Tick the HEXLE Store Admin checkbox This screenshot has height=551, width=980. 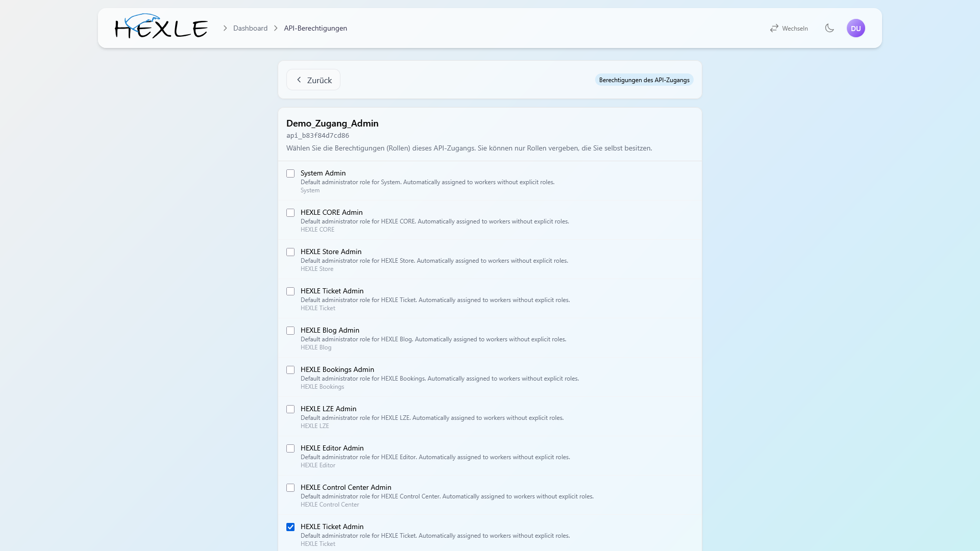[290, 252]
